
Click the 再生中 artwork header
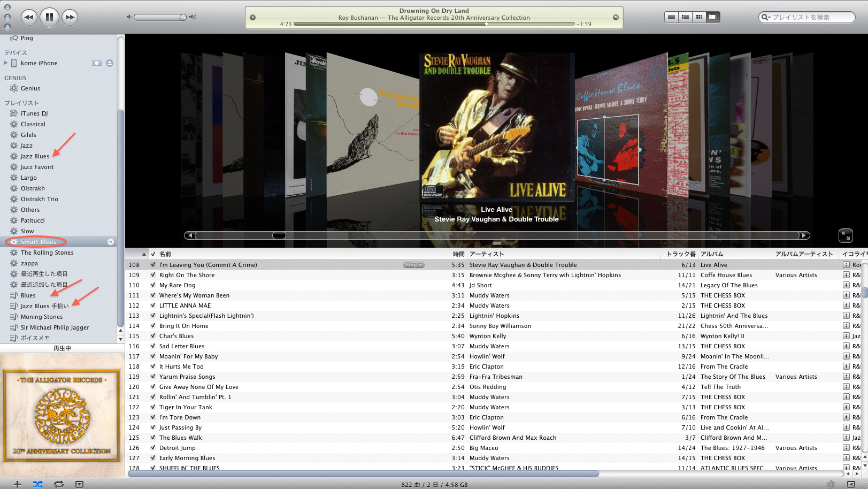point(62,348)
